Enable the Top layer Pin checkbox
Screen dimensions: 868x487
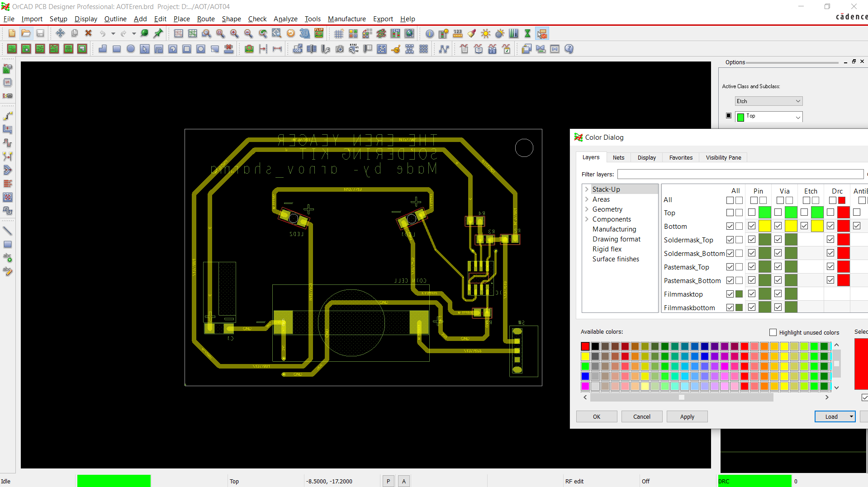click(x=752, y=212)
